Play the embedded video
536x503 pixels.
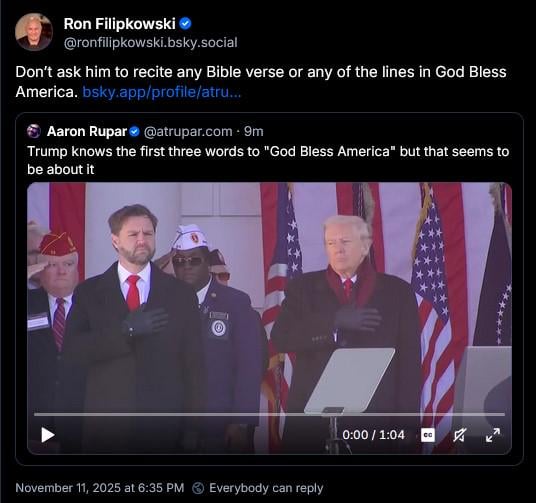coord(48,435)
